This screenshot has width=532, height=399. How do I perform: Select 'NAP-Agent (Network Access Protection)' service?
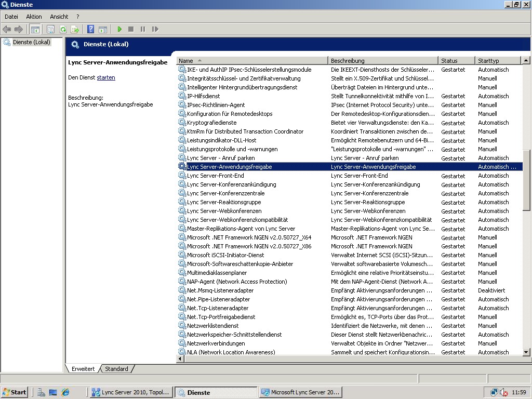(237, 281)
